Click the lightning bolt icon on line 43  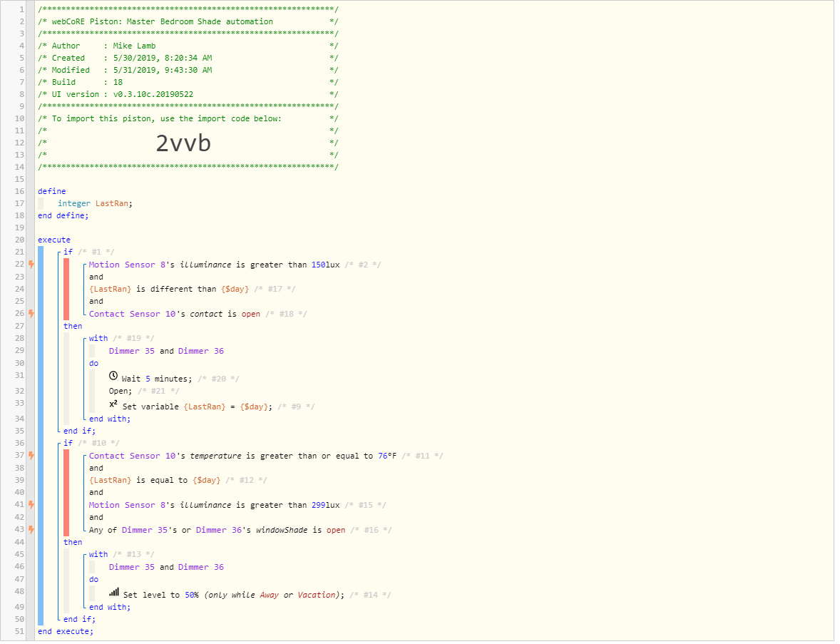click(31, 531)
